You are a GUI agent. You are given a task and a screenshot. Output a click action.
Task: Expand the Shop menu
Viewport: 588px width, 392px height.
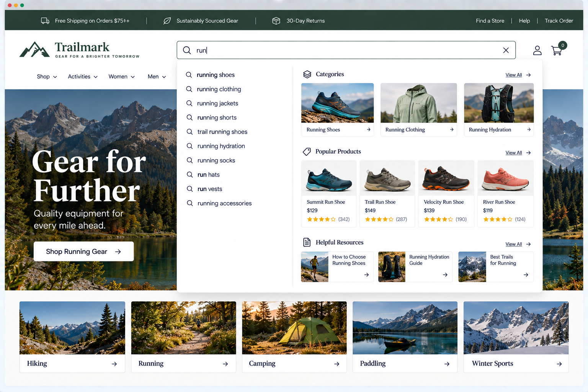tap(47, 77)
